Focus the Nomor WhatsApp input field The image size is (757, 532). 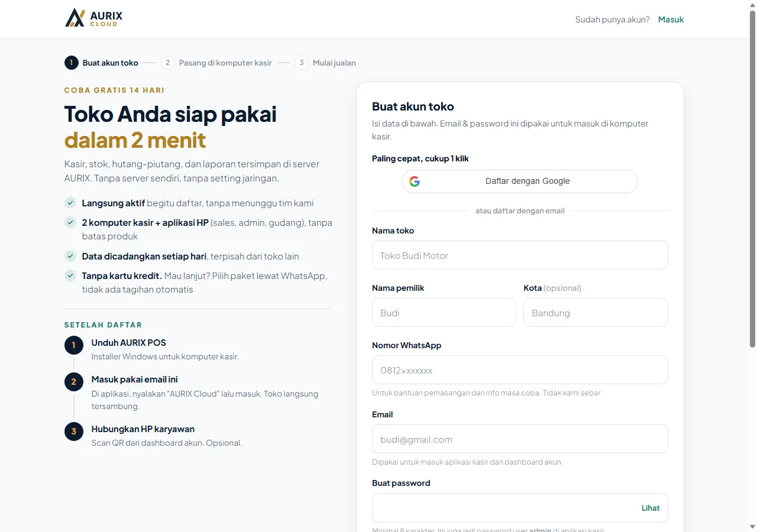(x=520, y=370)
